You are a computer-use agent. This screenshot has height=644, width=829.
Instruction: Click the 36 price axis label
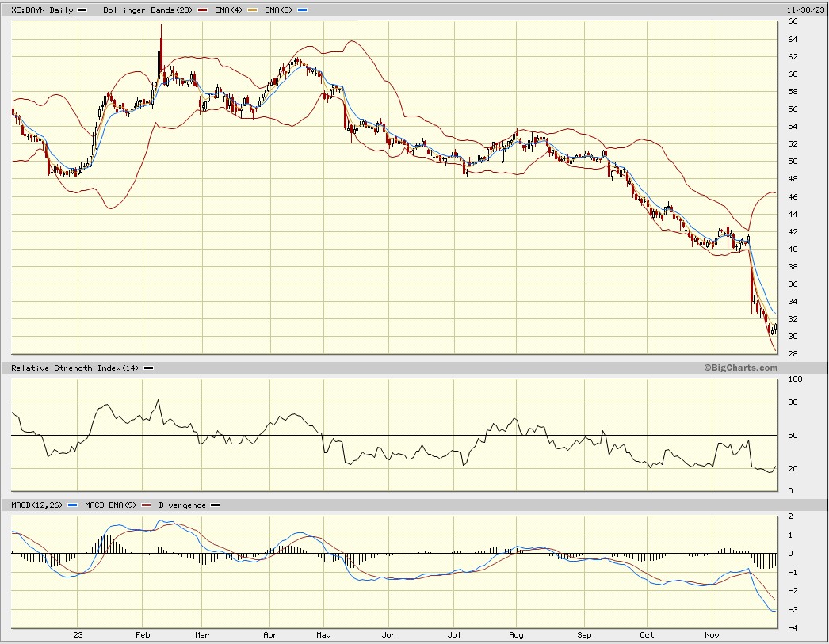pyautogui.click(x=793, y=284)
